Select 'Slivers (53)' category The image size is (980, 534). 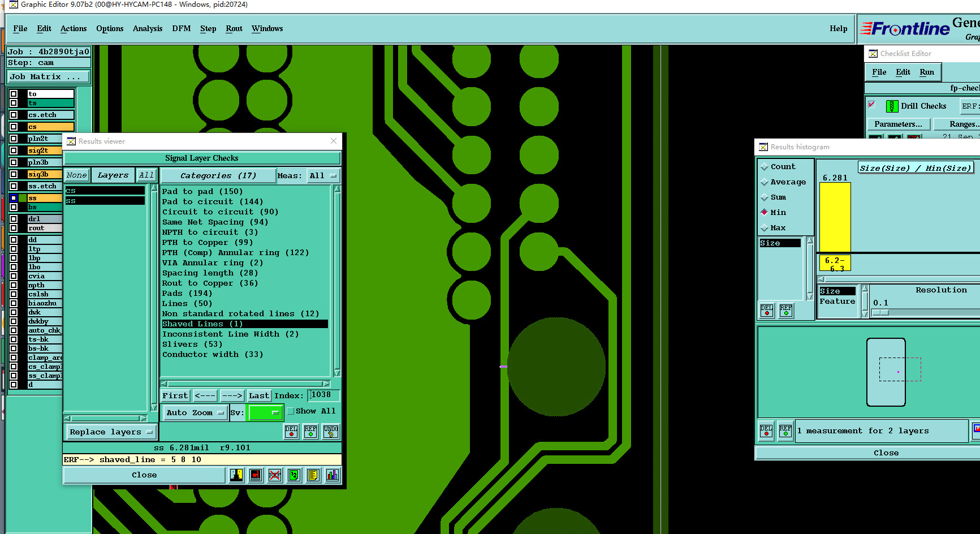pos(192,344)
